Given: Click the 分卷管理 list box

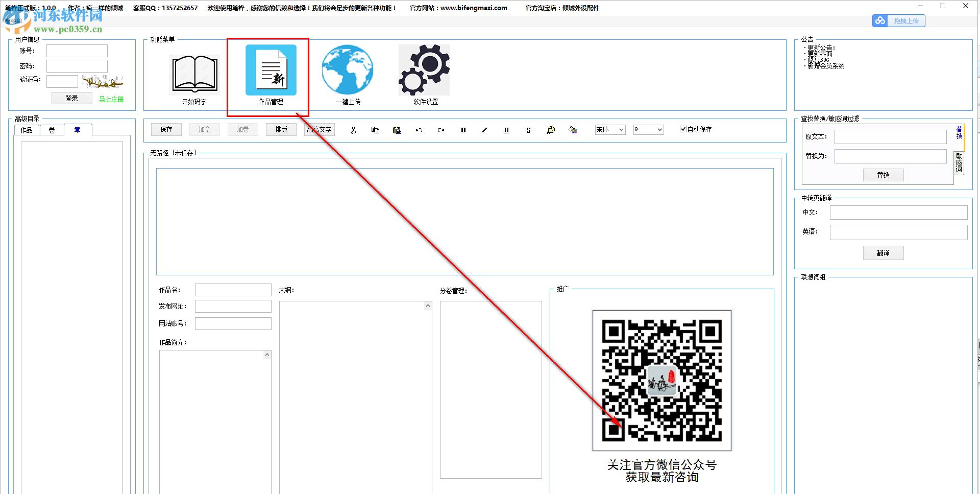Looking at the screenshot, I should coord(491,390).
